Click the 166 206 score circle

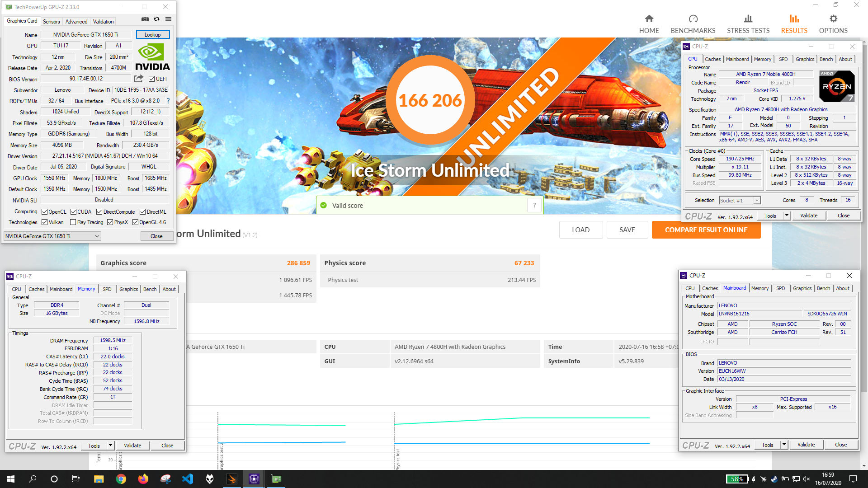tap(430, 100)
